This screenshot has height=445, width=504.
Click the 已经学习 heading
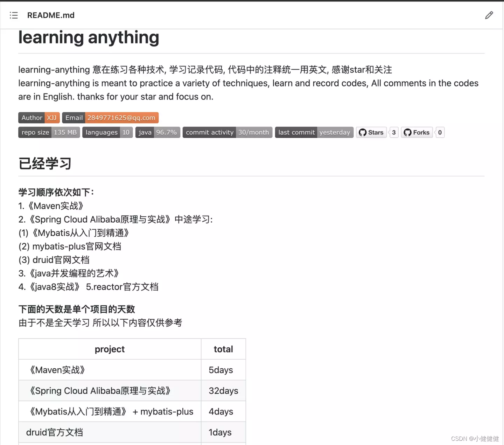point(45,164)
